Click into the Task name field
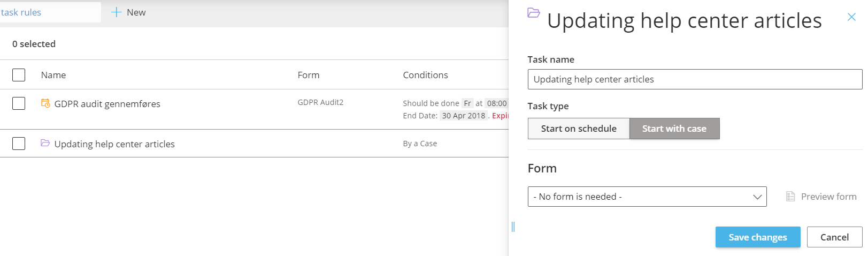 694,79
